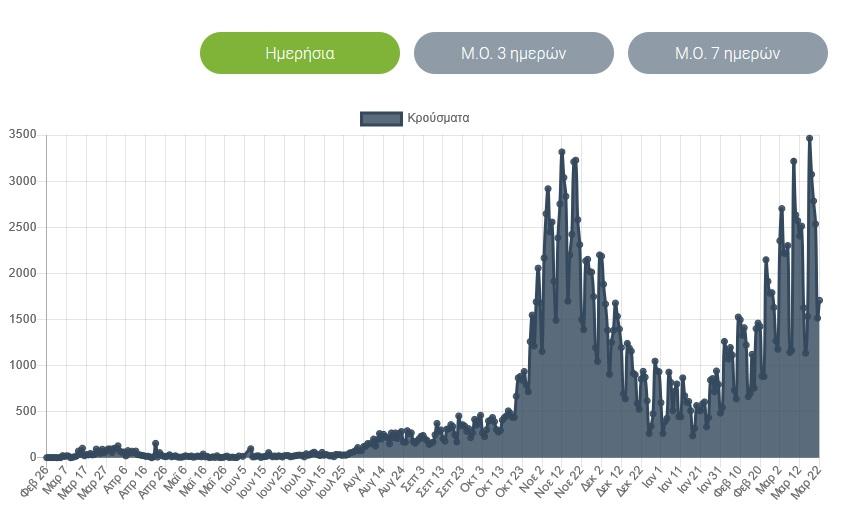Click the Δεκ 2 x-axis label
This screenshot has height=531, width=862.
[x=593, y=478]
